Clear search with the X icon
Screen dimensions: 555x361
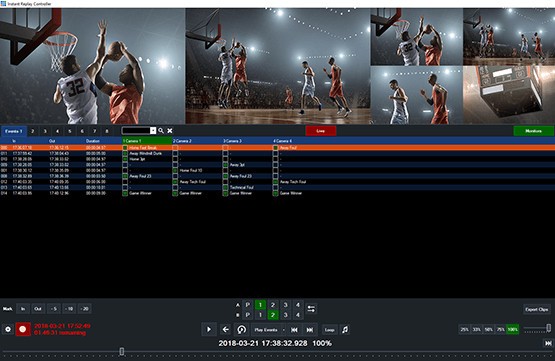tap(170, 131)
